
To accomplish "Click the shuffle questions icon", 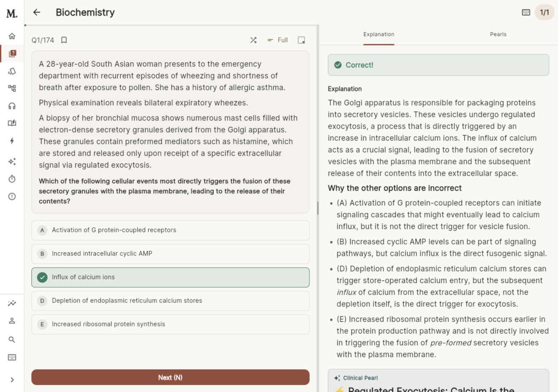I will (253, 40).
